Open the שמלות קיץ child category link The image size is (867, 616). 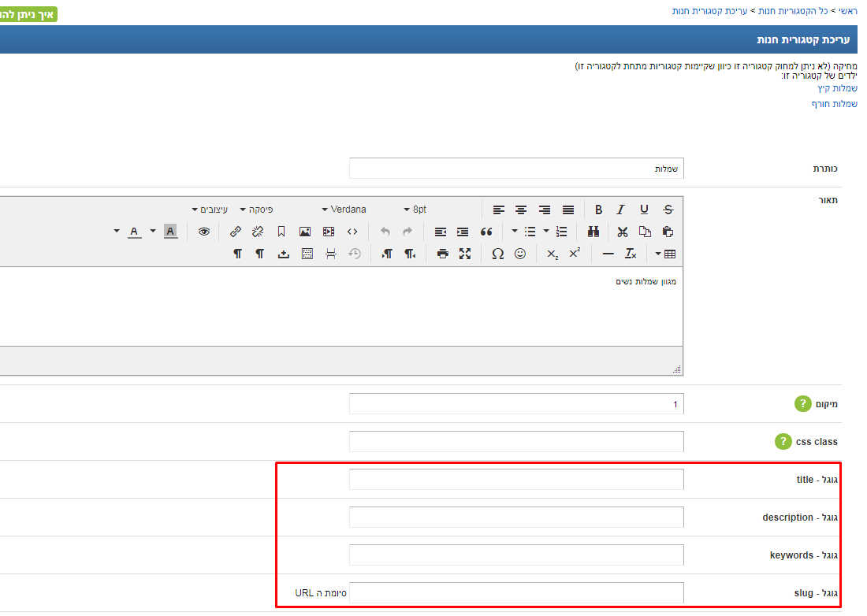(837, 88)
